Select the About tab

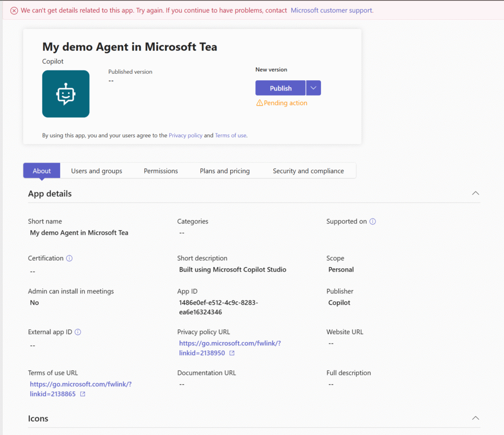click(42, 171)
